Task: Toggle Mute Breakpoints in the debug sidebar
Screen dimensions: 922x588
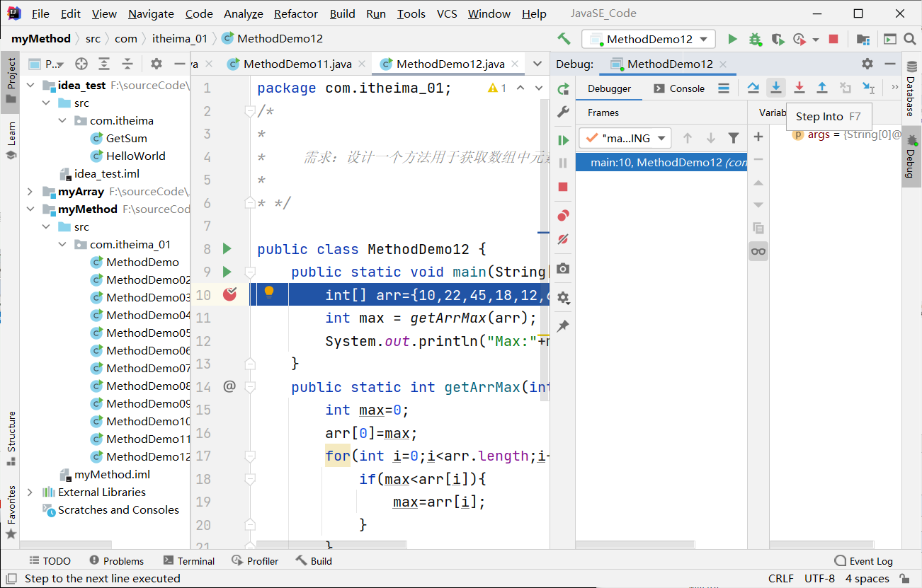Action: click(x=563, y=239)
